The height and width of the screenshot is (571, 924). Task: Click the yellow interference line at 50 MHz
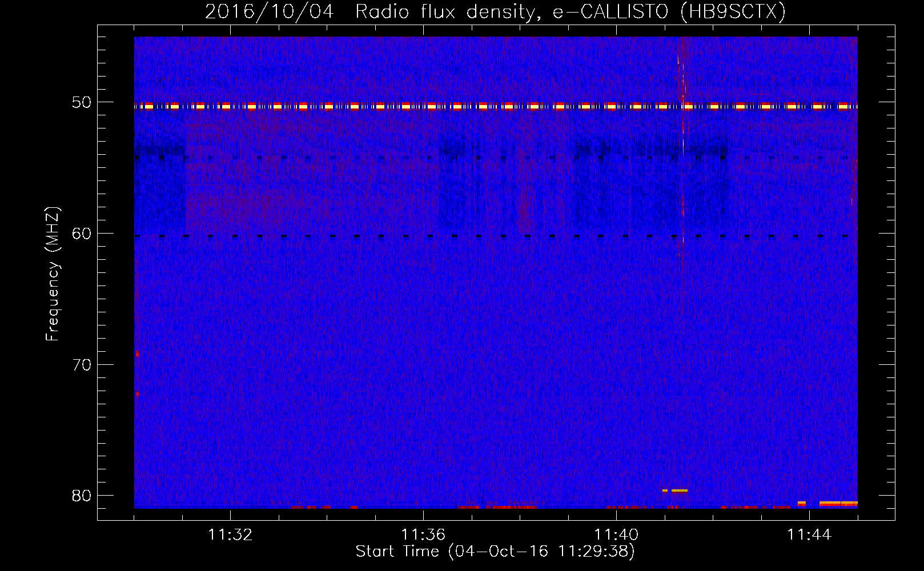click(496, 106)
